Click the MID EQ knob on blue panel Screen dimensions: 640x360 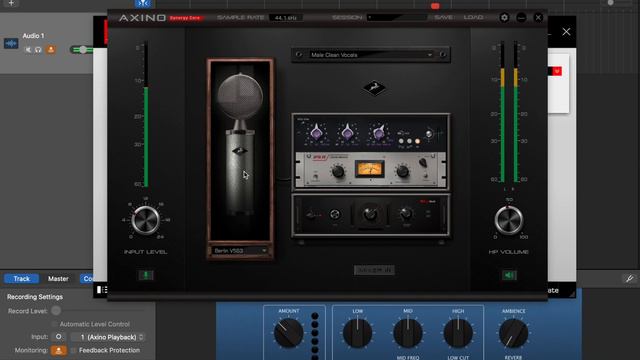[408, 333]
